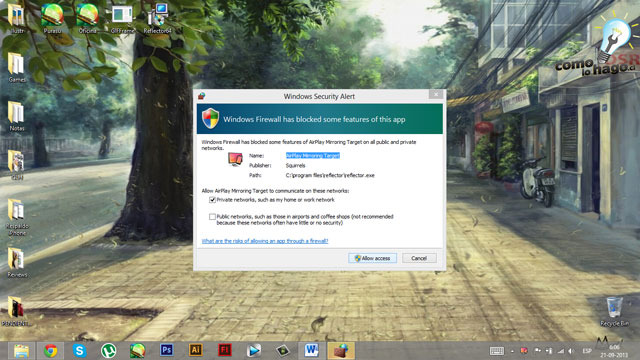This screenshot has height=360, width=640.
Task: Launch Google Chrome from taskbar
Action: coord(51,351)
